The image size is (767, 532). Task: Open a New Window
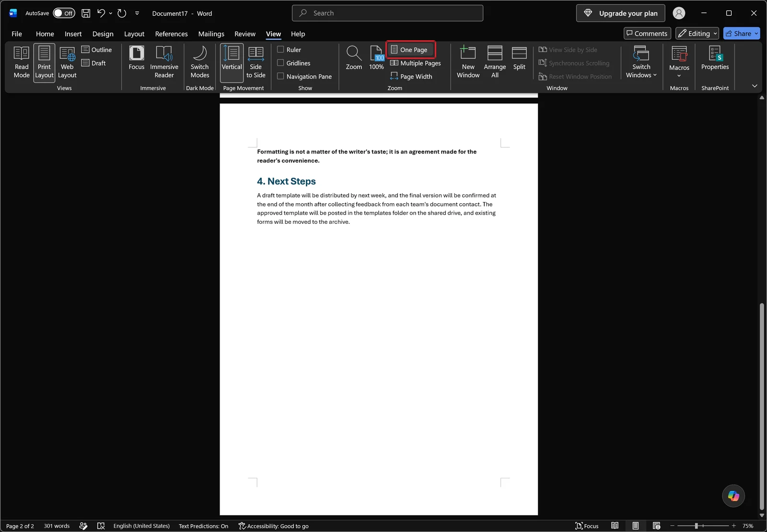point(468,62)
